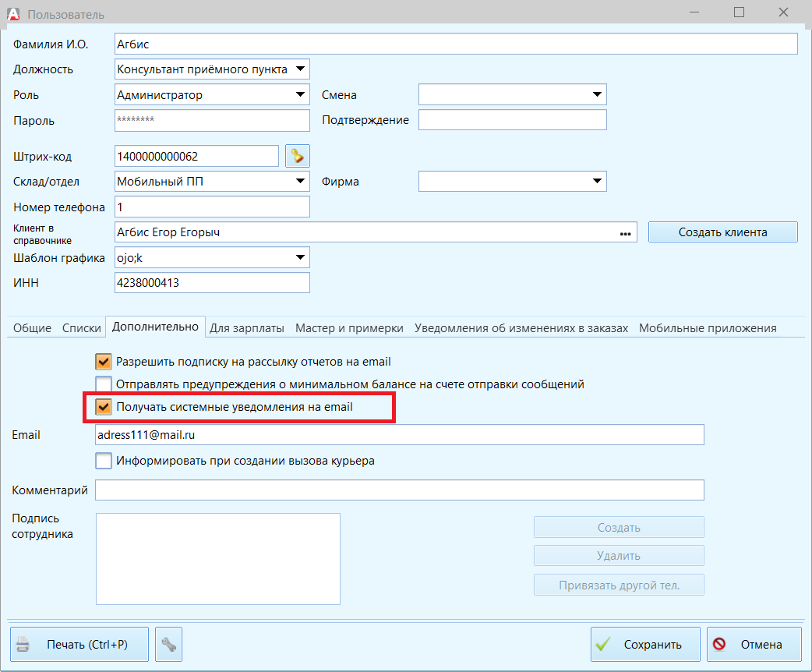The width and height of the screenshot is (812, 672).
Task: Click the Клиент в справочнике field
Action: [376, 232]
